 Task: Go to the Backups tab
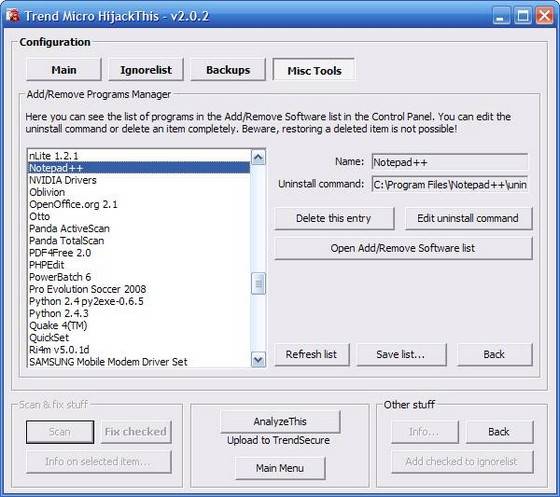228,70
